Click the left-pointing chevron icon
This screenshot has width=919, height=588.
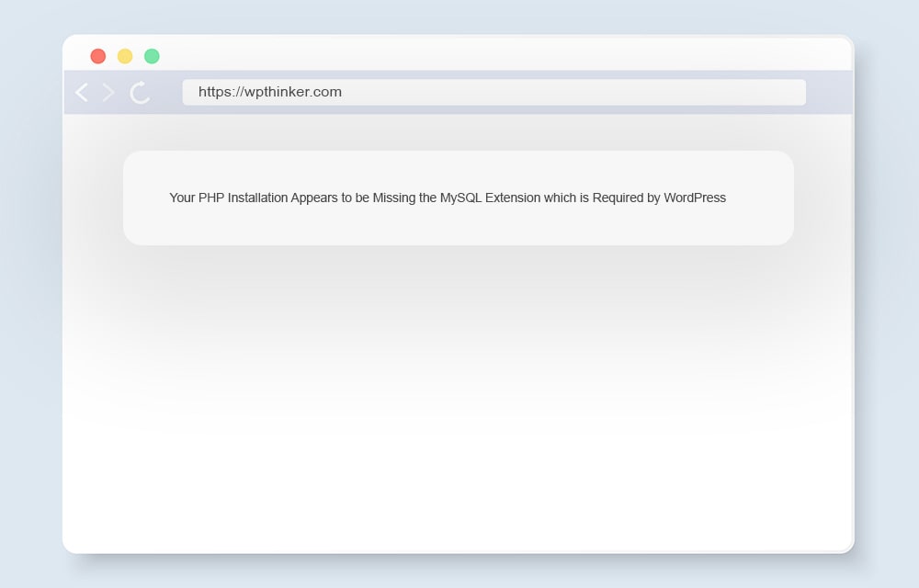pos(81,92)
